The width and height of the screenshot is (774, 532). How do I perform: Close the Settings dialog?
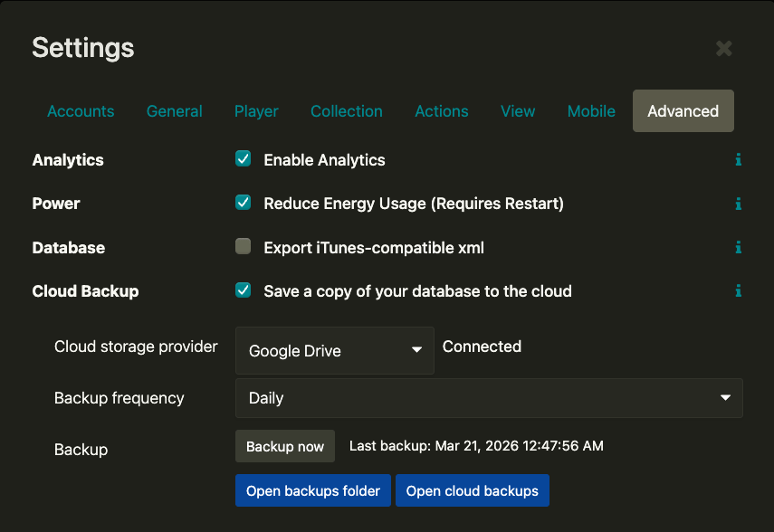tap(723, 48)
